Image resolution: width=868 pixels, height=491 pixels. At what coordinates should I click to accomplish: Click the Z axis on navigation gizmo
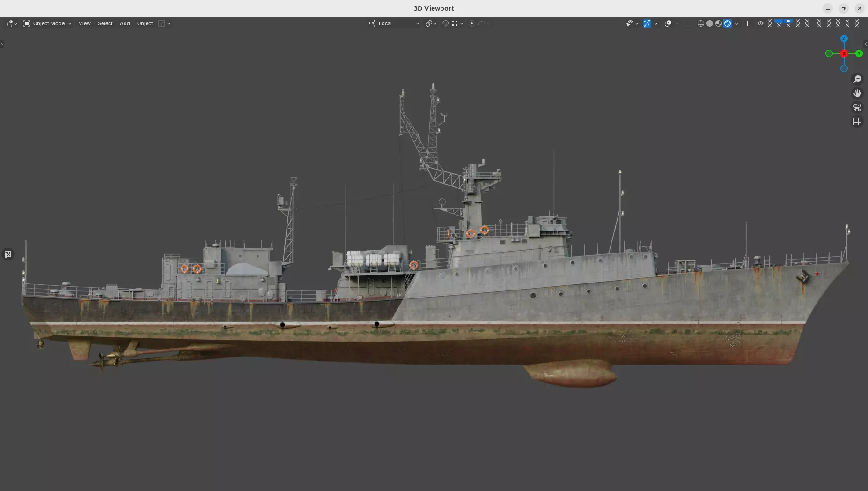pyautogui.click(x=844, y=38)
